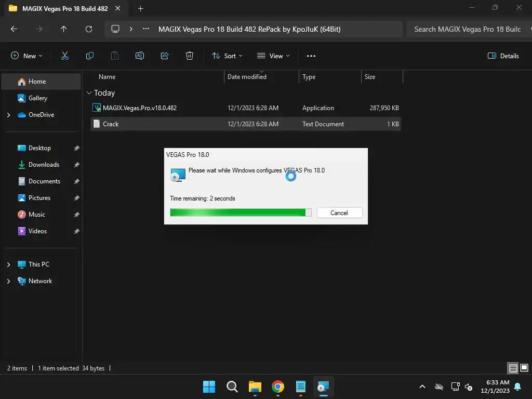Close the MAGIX Vegas Pro tab

point(118,8)
